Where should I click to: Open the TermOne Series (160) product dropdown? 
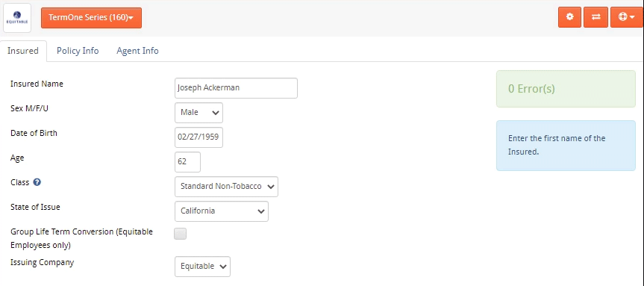coord(91,18)
